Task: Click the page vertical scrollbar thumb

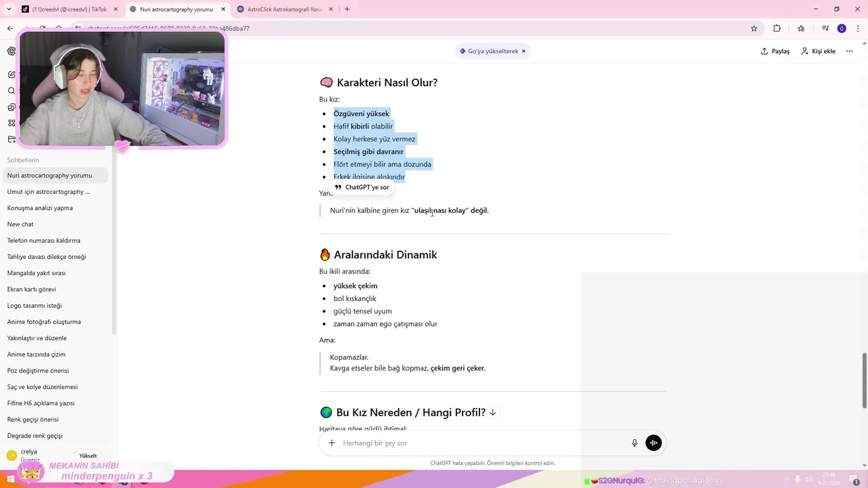Action: [865, 380]
